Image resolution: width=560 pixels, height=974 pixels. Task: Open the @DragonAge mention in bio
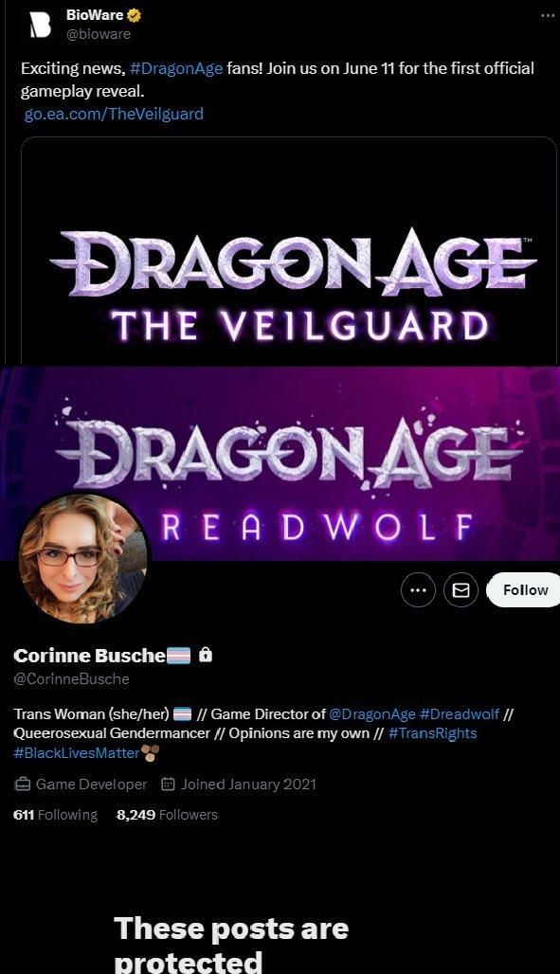(371, 713)
